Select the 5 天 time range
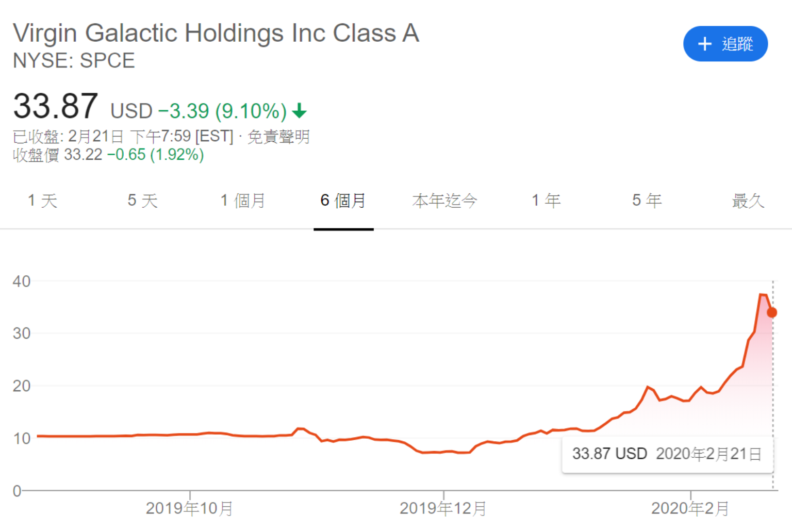792x532 pixels. (x=143, y=201)
